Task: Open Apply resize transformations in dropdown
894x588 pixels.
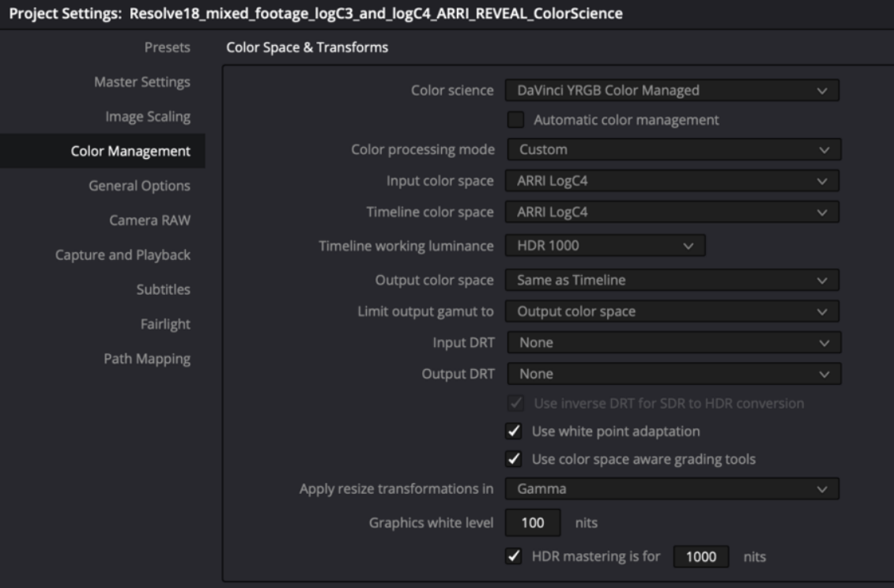Action: (x=672, y=489)
